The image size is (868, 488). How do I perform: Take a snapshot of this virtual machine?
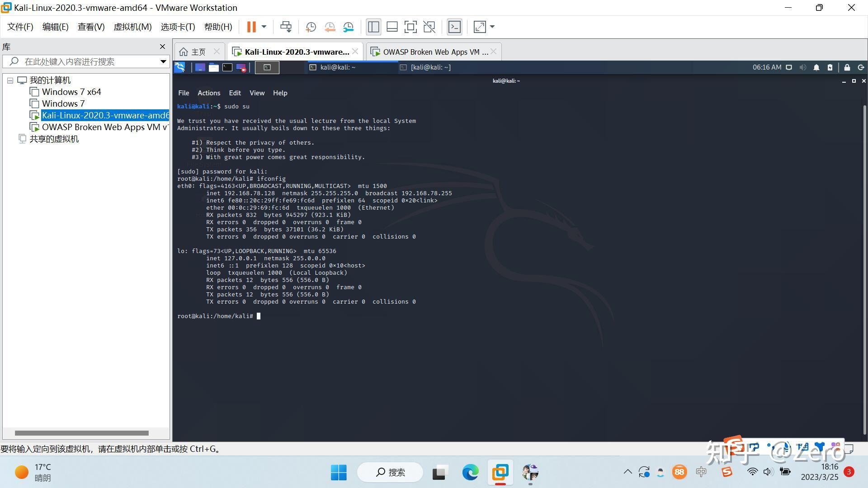(311, 27)
